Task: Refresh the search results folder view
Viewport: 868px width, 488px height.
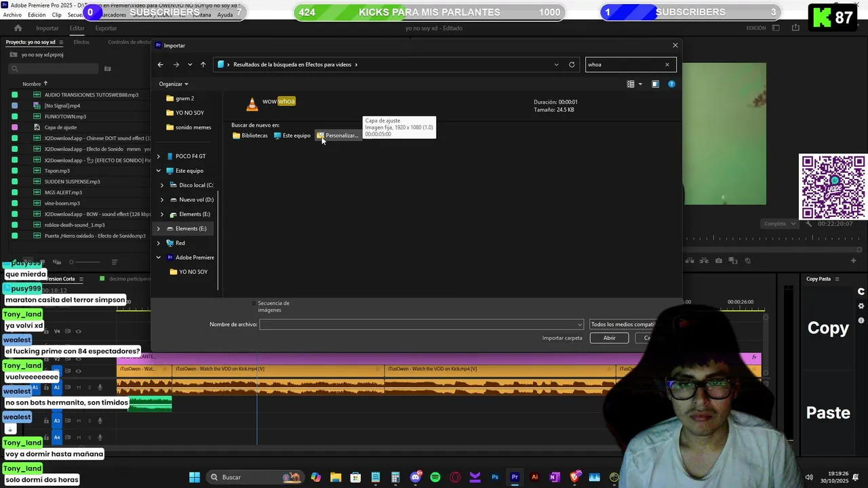Action: [x=572, y=64]
